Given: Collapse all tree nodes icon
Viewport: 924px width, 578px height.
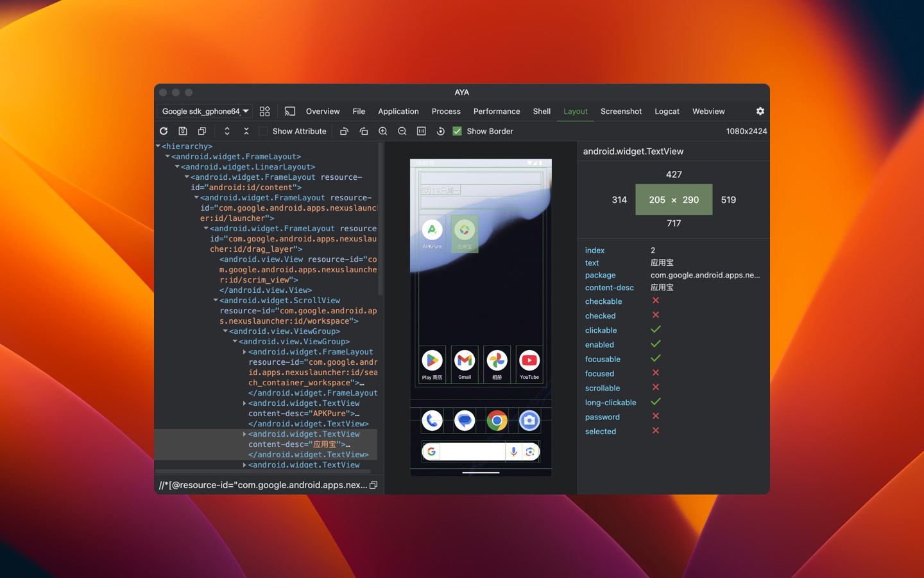Looking at the screenshot, I should point(246,131).
